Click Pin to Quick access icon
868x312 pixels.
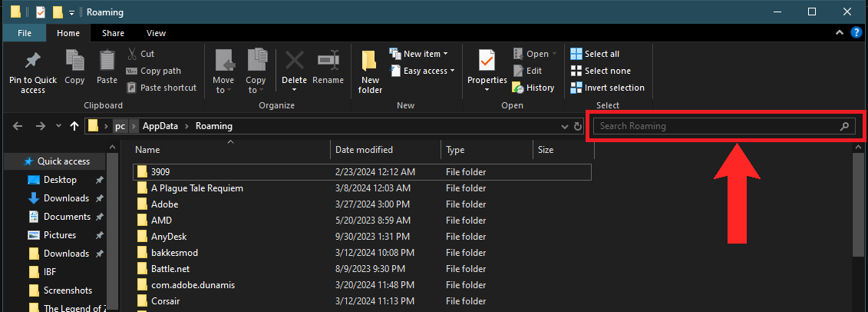[33, 61]
